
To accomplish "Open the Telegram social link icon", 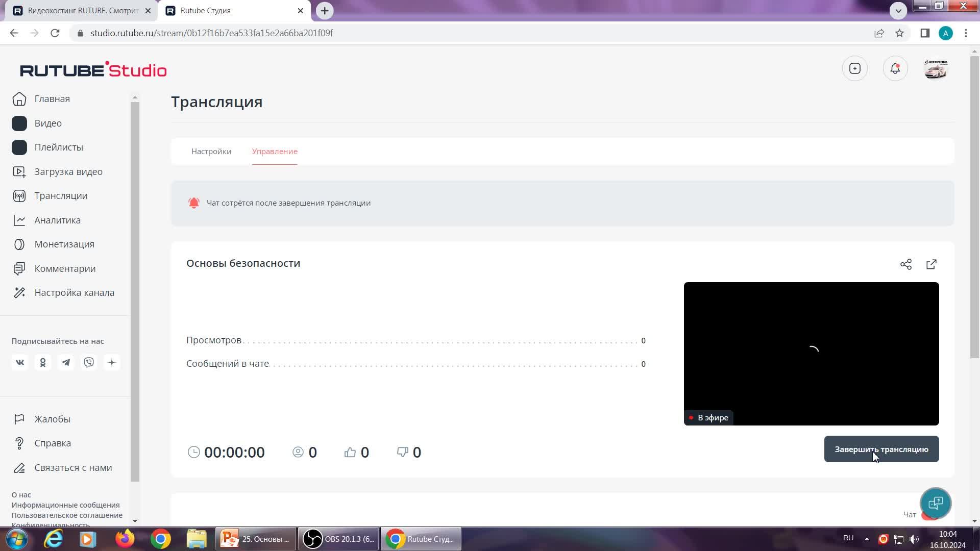I will (66, 363).
